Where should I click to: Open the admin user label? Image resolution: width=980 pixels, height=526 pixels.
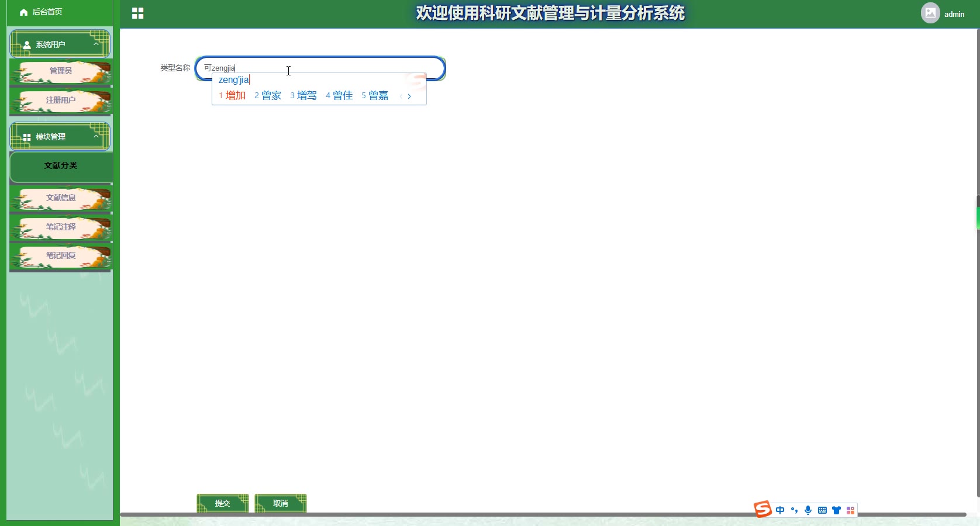tap(954, 14)
